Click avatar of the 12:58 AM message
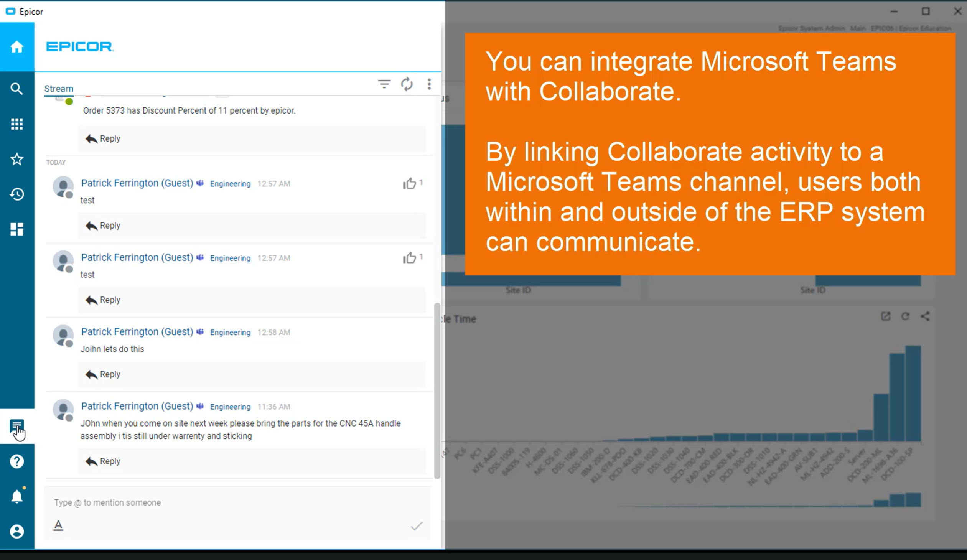This screenshot has width=967, height=560. point(63,336)
